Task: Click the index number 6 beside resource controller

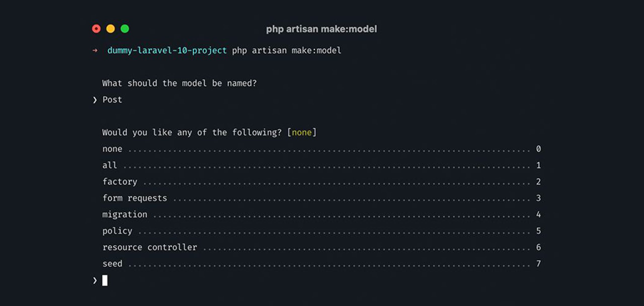Action: [538, 247]
